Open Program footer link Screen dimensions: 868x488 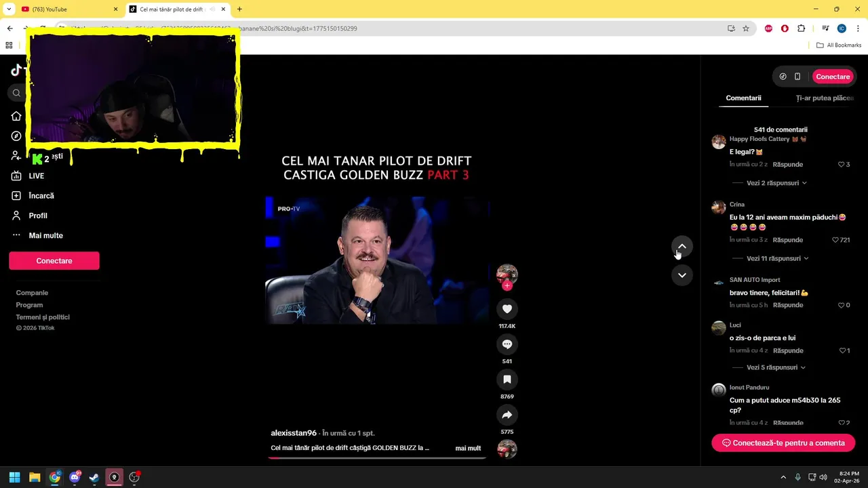pyautogui.click(x=29, y=305)
